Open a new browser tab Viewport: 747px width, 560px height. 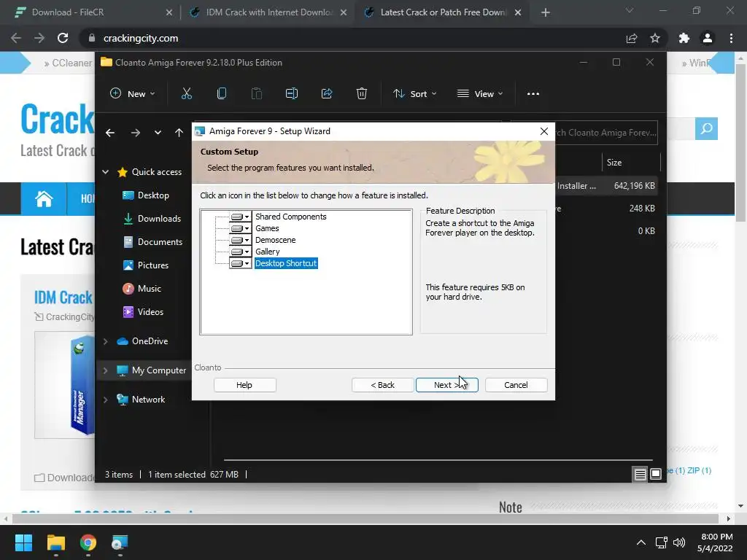coord(546,12)
